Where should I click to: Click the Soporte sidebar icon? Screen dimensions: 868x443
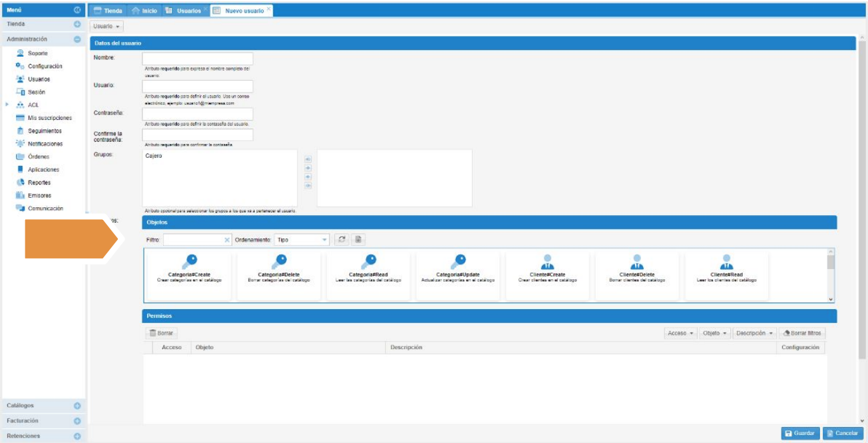(x=20, y=53)
